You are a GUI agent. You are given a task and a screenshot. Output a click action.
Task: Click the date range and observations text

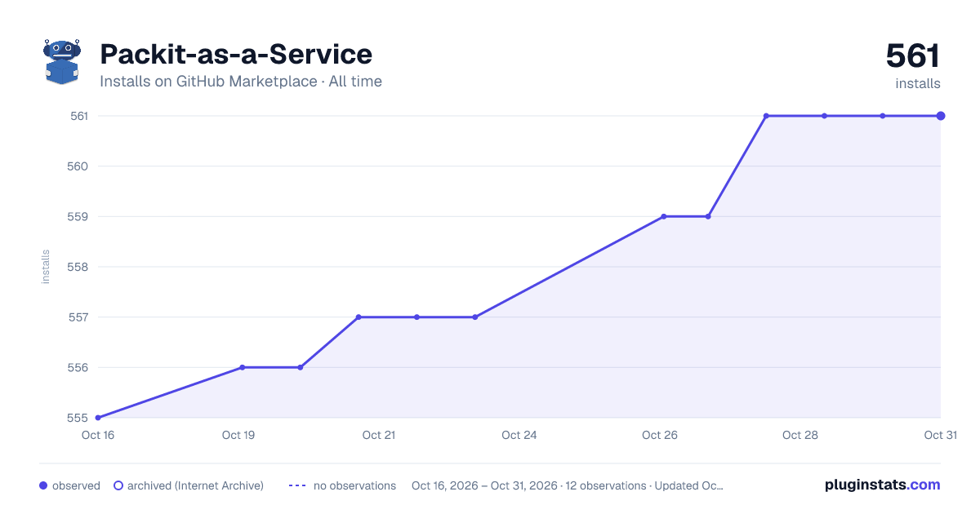click(x=568, y=485)
